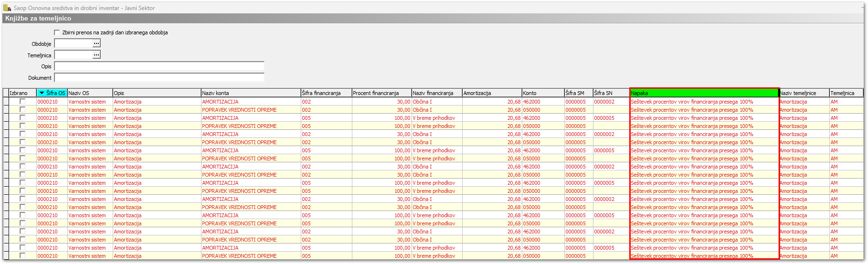Screen dimensions: 868x264
Task: Open the Temeljnica lookup ellipsis button
Action: tap(96, 55)
